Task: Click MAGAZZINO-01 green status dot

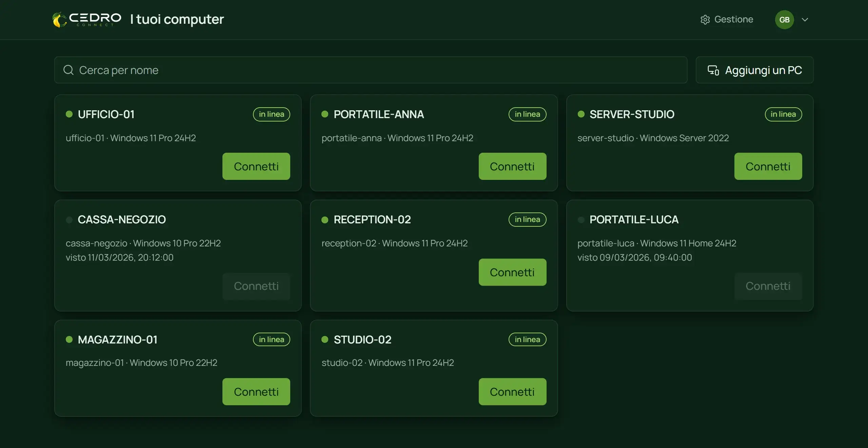Action: coord(69,339)
